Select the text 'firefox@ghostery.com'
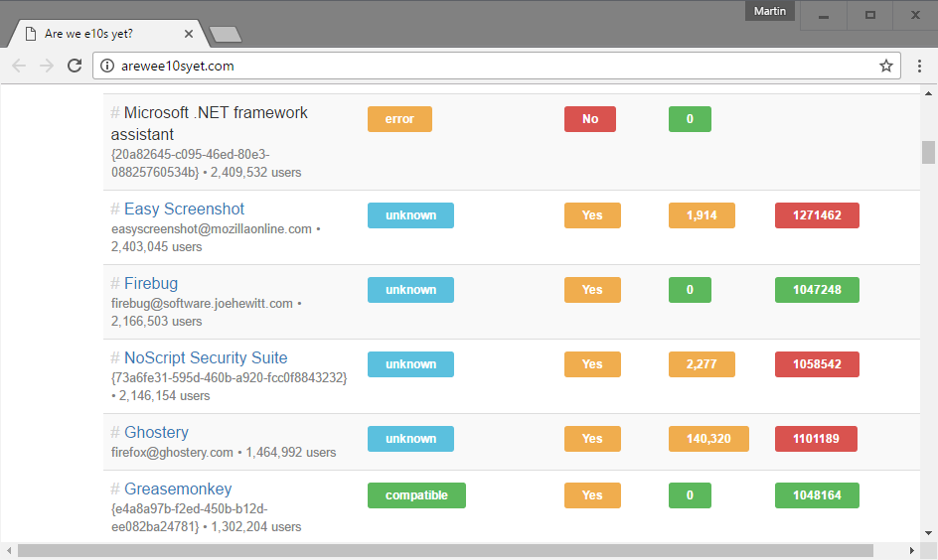The height and width of the screenshot is (560, 938). click(x=172, y=453)
